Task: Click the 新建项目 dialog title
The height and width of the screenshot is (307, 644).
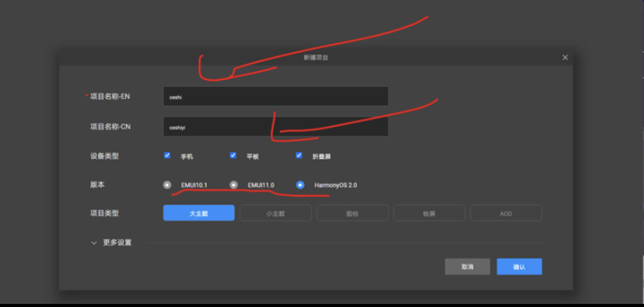Action: [316, 58]
